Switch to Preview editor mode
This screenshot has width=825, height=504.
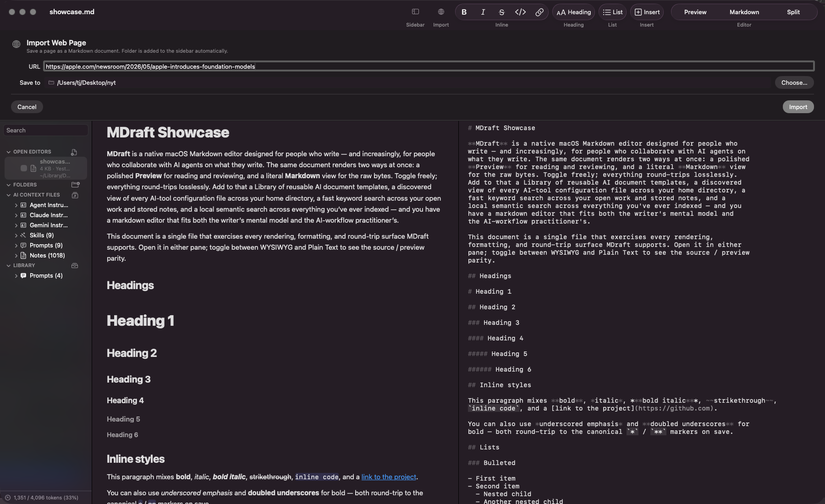click(695, 12)
